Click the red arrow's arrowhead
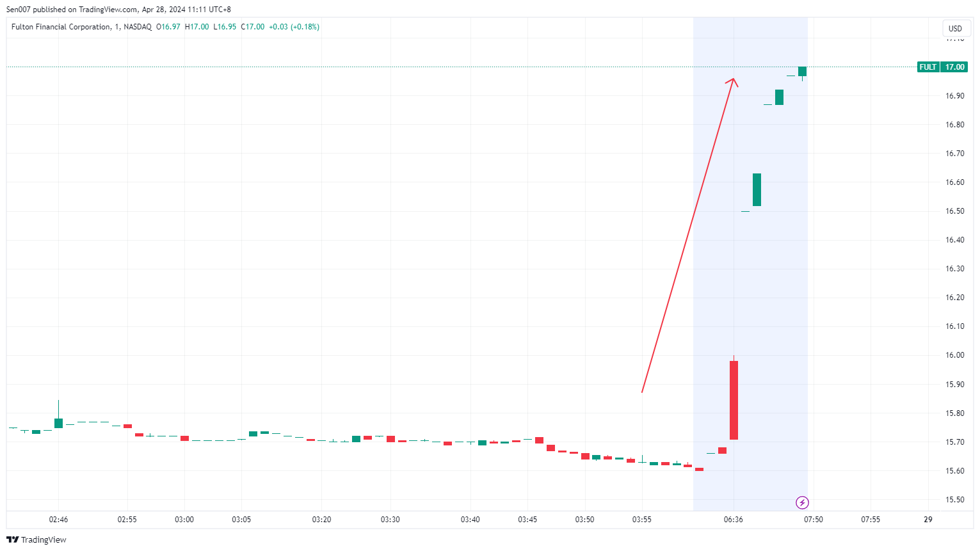 tap(734, 81)
